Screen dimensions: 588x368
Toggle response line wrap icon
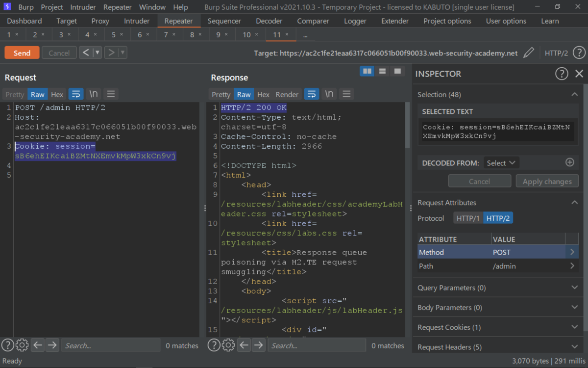pyautogui.click(x=311, y=94)
